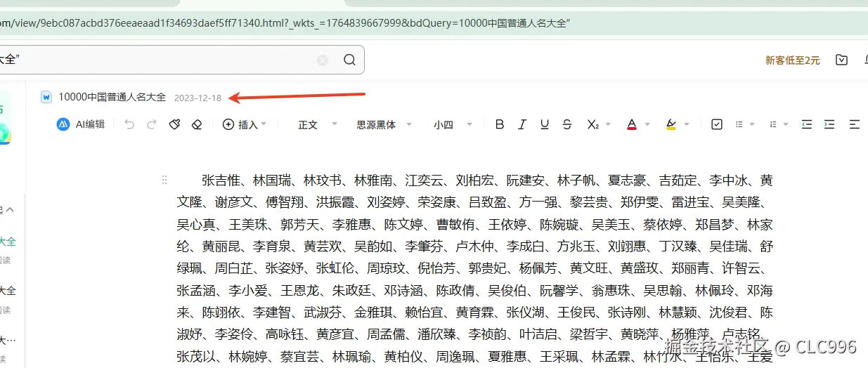Decrease paragraph indent
Screen dimensions: 868x368
pyautogui.click(x=807, y=124)
